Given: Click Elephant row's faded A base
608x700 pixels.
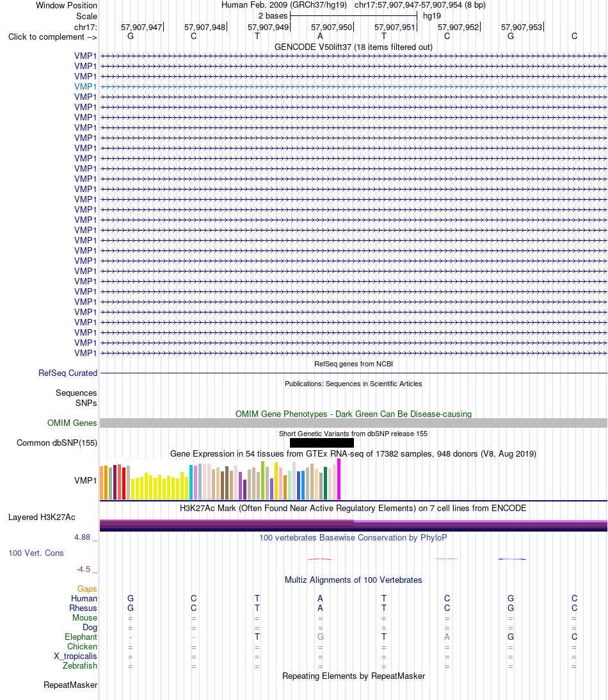Looking at the screenshot, I should tap(447, 637).
